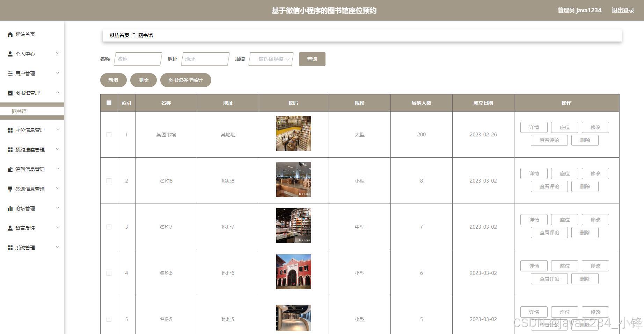This screenshot has height=334, width=644.
Task: Click the 删除 button next to 新增
Action: tap(144, 80)
